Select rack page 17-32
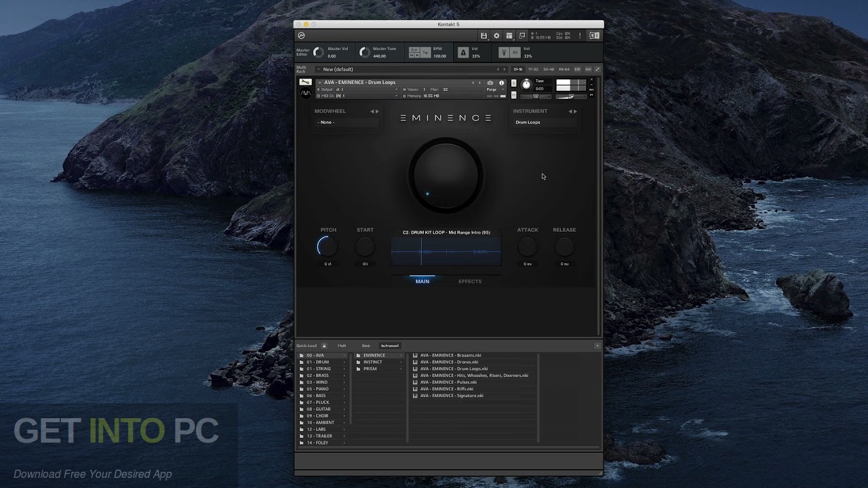 [x=533, y=69]
